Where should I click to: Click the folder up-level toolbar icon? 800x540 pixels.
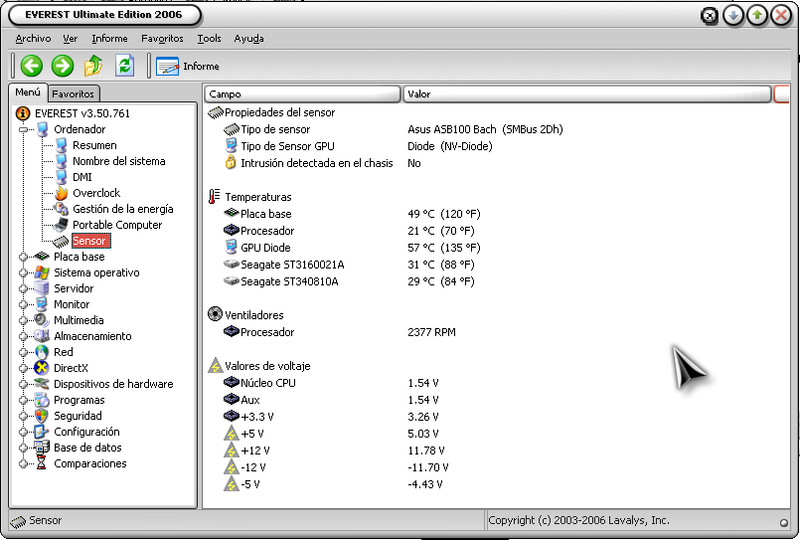[93, 66]
